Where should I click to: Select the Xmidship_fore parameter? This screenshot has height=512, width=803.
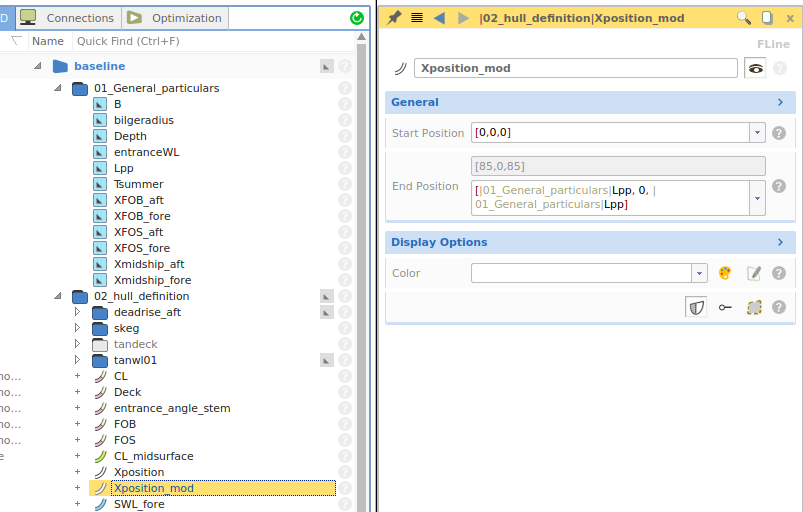(153, 280)
